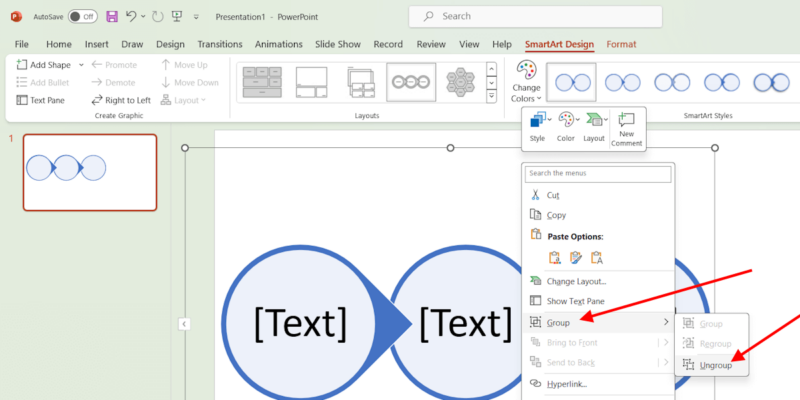Viewport: 800px width, 400px height.
Task: Select the first SmartArt style swatch
Action: [571, 83]
